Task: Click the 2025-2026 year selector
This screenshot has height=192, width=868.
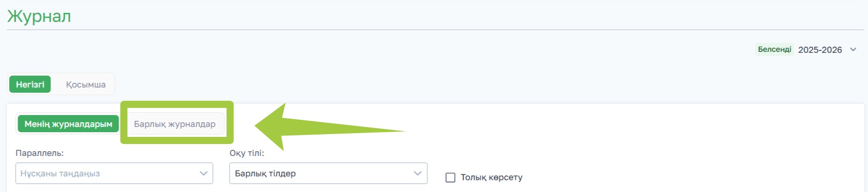Action: 820,50
